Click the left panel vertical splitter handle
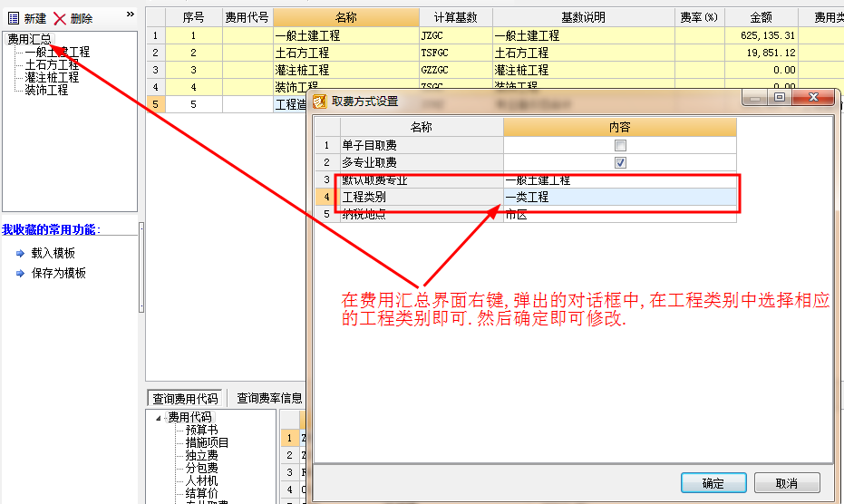Screen dimensions: 844x504 pos(141,267)
